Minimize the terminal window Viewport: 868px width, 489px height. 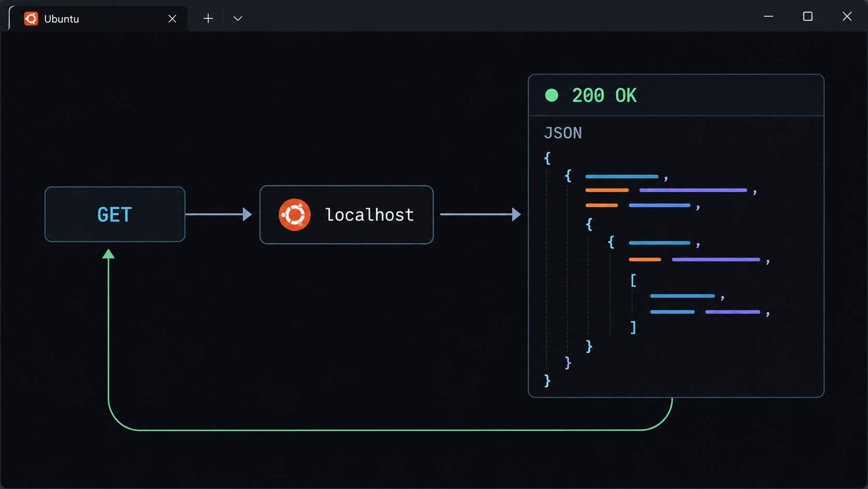coord(768,17)
